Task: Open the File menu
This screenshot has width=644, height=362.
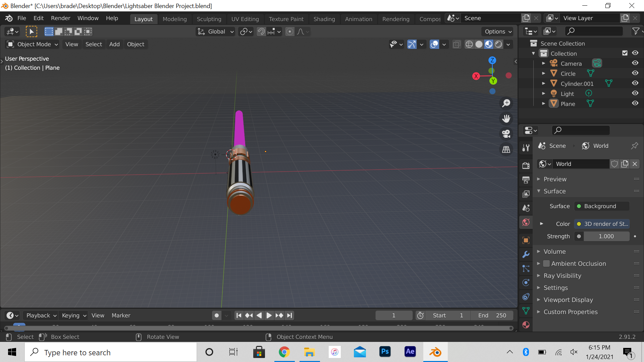Action: (22, 18)
